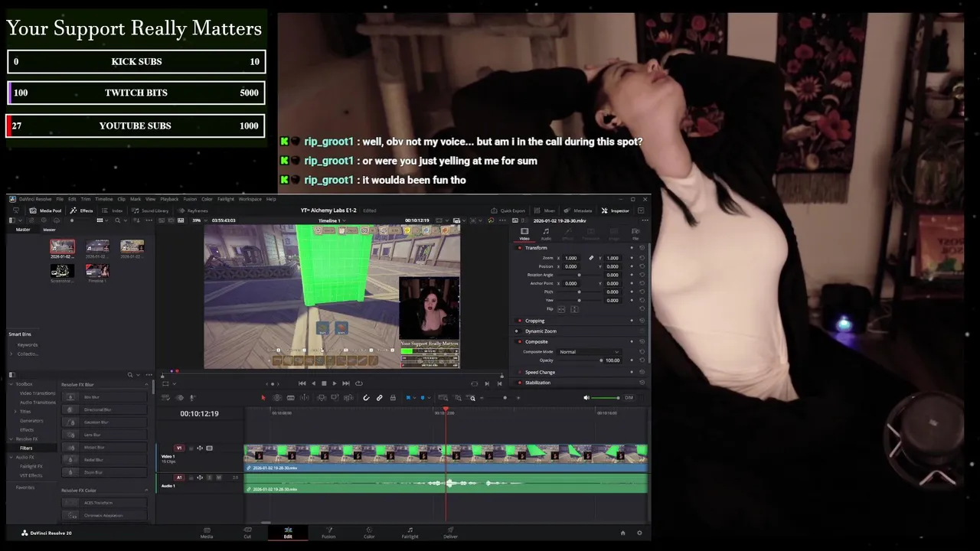The image size is (980, 551).
Task: Select the Selection mode arrow tool
Action: tap(263, 398)
